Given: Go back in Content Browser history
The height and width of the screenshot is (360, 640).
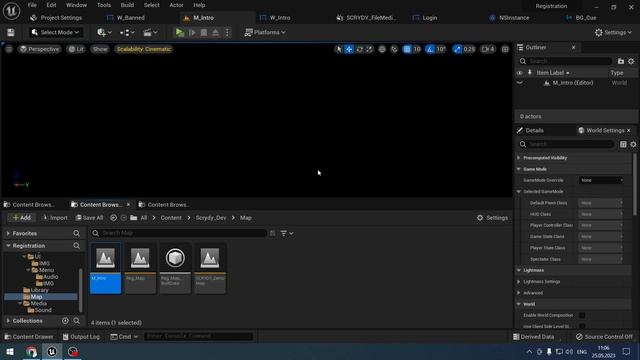Looking at the screenshot, I should [x=113, y=218].
